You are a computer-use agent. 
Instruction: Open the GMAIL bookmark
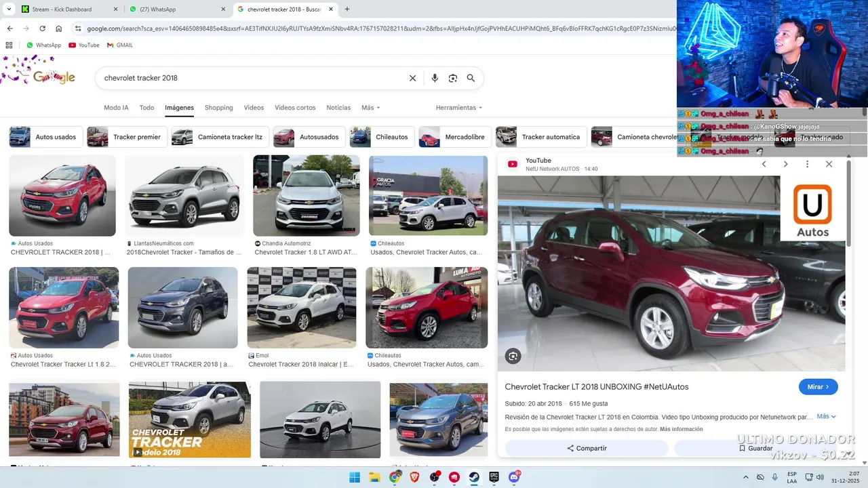[120, 45]
